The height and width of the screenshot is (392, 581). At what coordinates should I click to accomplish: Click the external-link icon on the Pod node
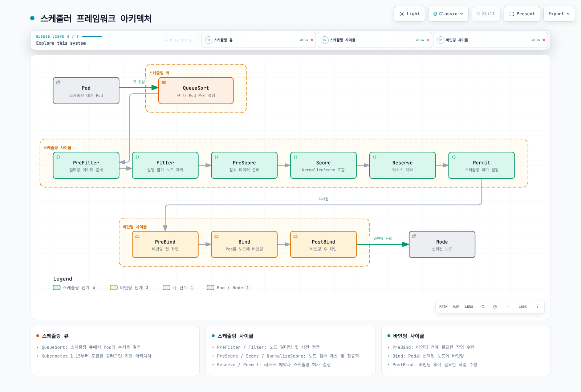(58, 82)
